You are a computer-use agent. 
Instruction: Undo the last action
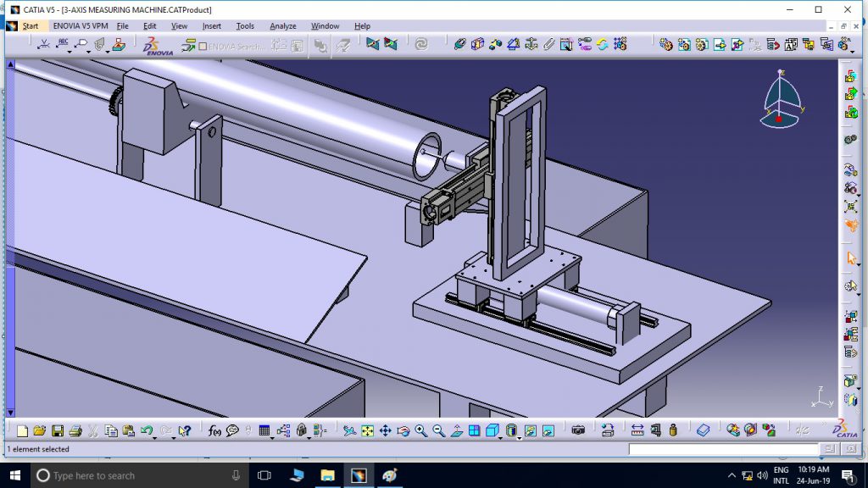tap(146, 430)
